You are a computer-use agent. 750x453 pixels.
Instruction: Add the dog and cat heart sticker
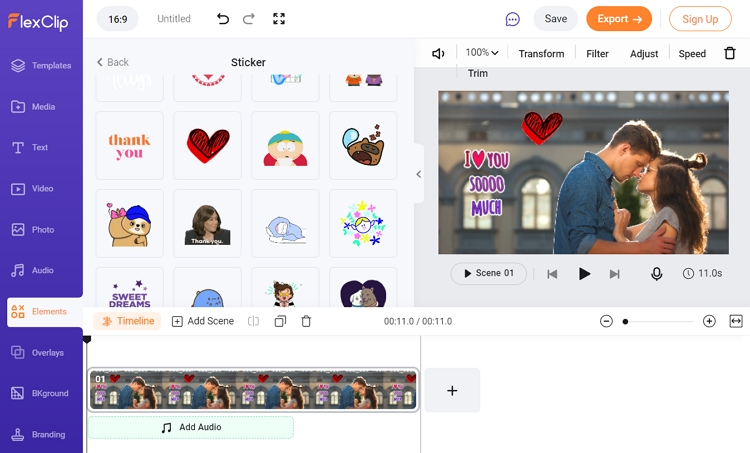[x=363, y=287]
